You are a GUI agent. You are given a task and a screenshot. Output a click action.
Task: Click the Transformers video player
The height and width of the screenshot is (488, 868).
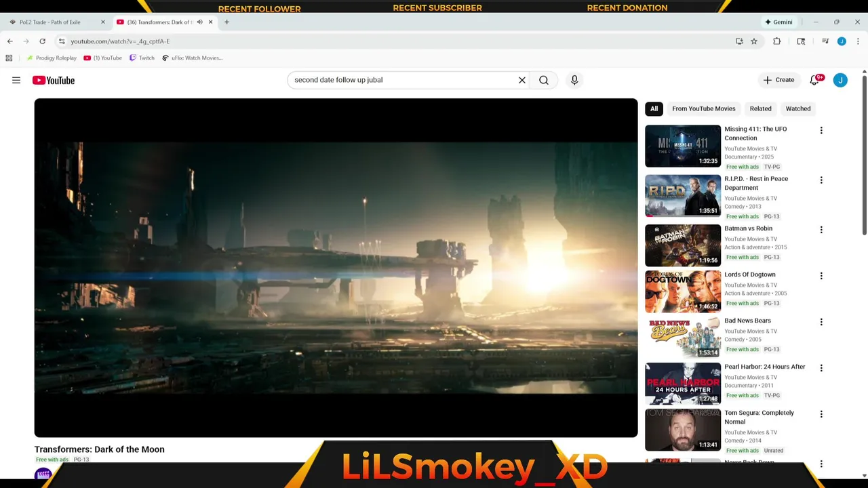coord(336,268)
